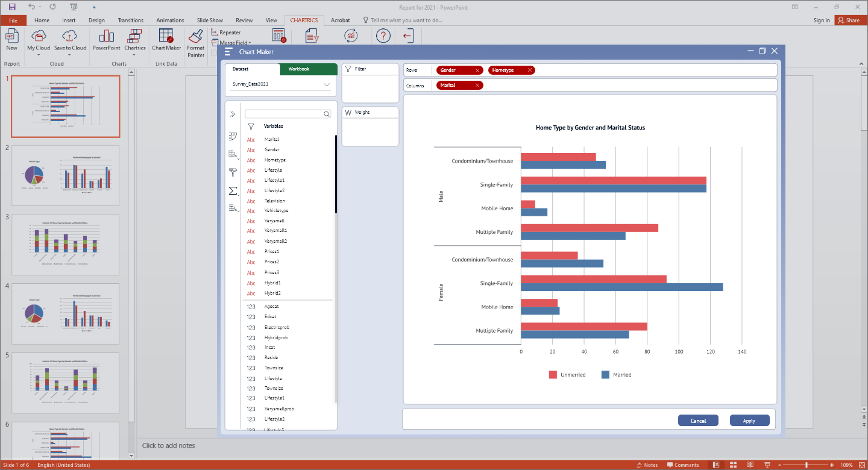This screenshot has height=470, width=868.
Task: Open the Slide Show ribbon tab
Action: coord(210,20)
